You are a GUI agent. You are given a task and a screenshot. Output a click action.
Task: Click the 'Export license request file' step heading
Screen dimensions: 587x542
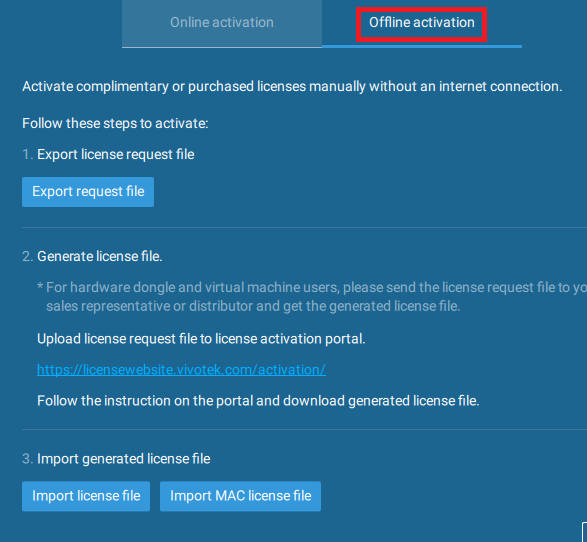point(116,154)
